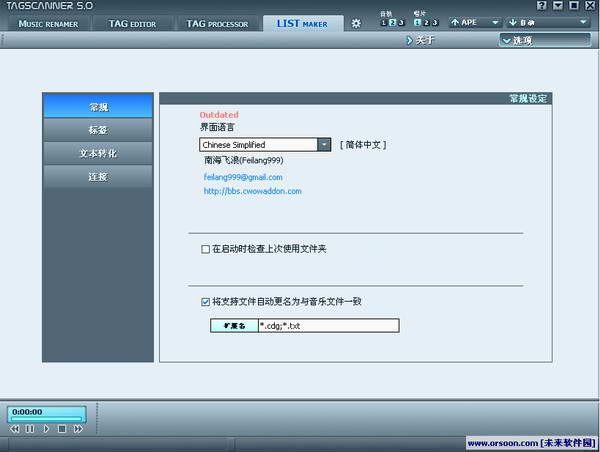The width and height of the screenshot is (600, 452).
Task: Select the 文本转化 text transform category
Action: coord(98,153)
